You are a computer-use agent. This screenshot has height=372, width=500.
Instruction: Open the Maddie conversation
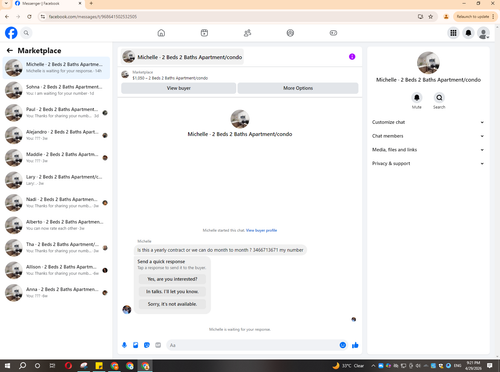click(x=56, y=158)
